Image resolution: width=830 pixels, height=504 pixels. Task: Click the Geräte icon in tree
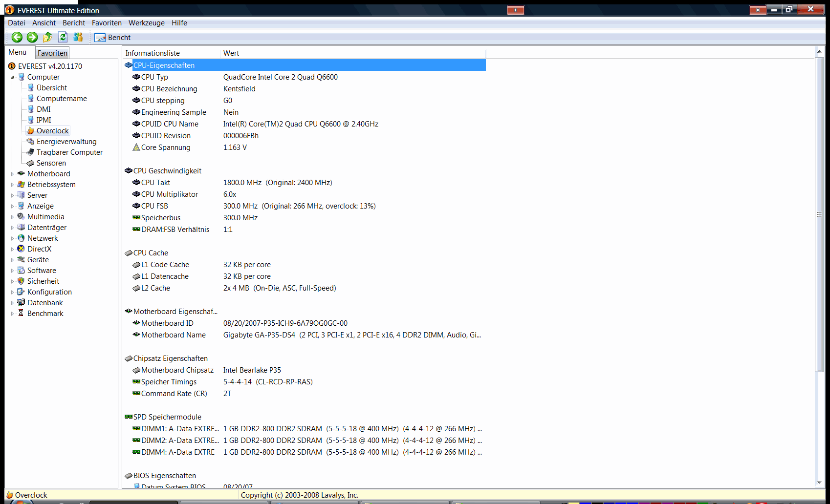click(21, 259)
